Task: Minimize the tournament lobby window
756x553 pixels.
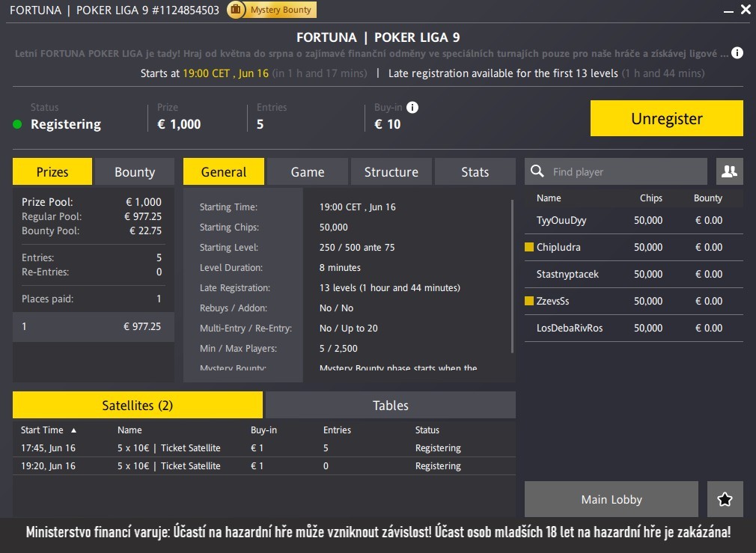Action: pos(728,10)
